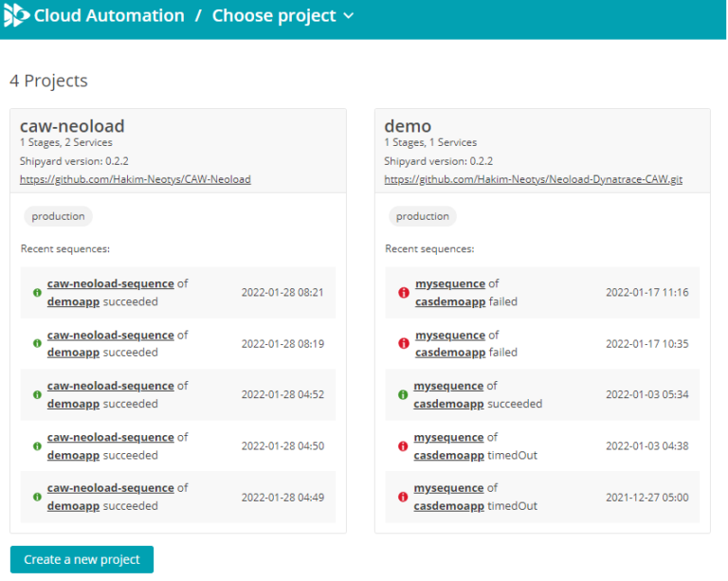Click timestamp 2022-01-17 11:16
The width and height of the screenshot is (728, 581).
pyautogui.click(x=646, y=292)
